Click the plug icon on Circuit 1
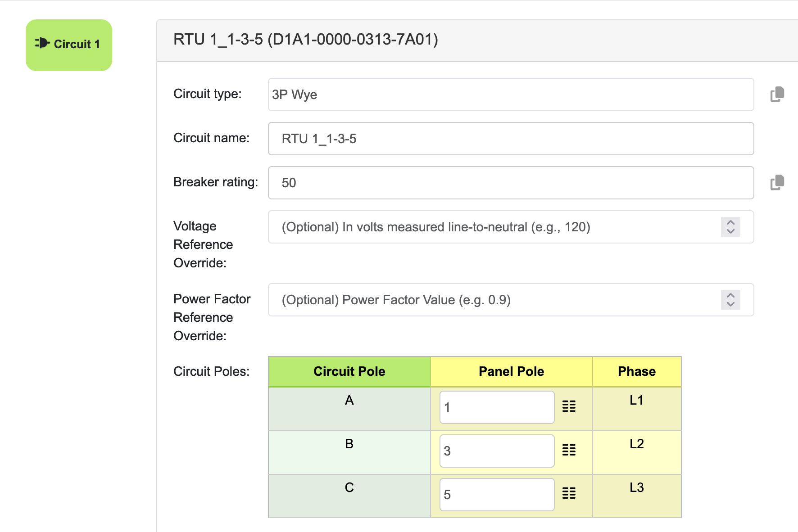Screen dimensions: 798x532 [x=42, y=43]
